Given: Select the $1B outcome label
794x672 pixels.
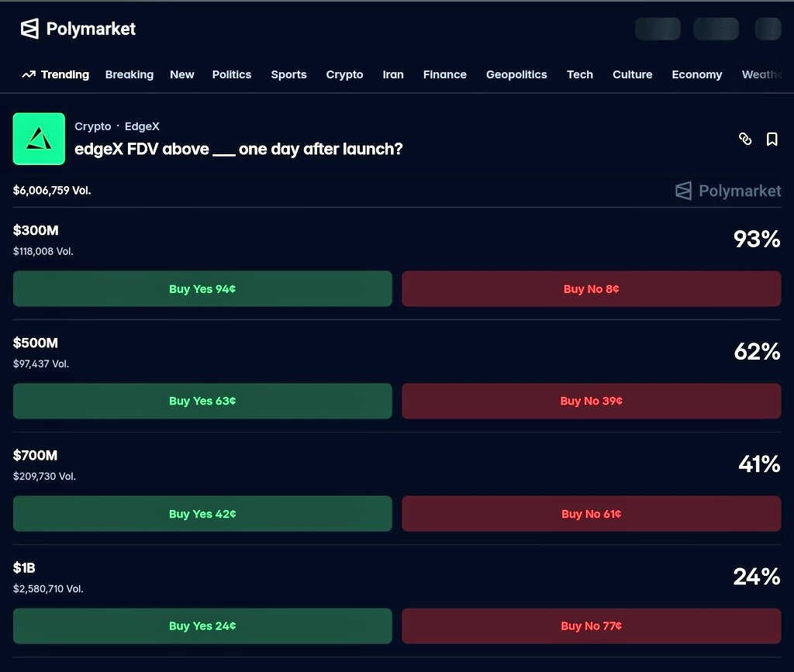Looking at the screenshot, I should pos(24,568).
